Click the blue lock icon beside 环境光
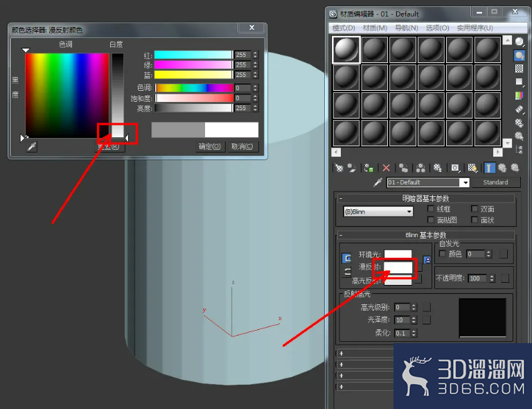The width and height of the screenshot is (532, 409). (x=427, y=260)
